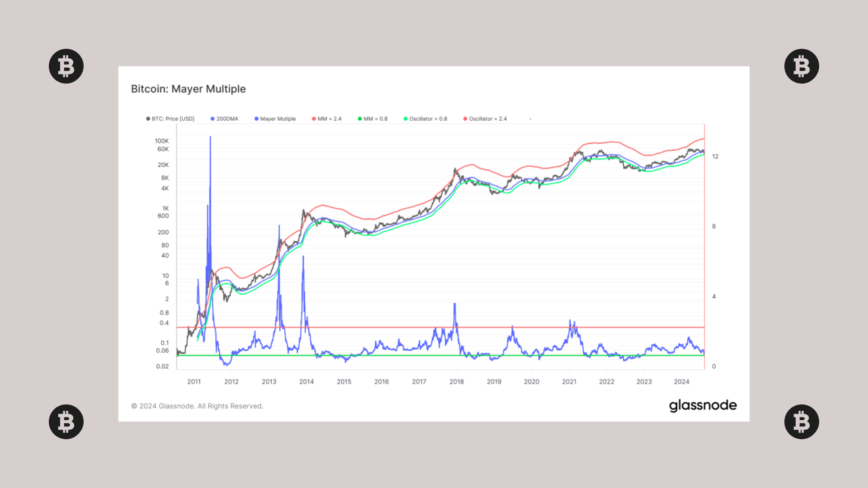Select the 2018 label on the x-axis
868x488 pixels.
(x=456, y=382)
